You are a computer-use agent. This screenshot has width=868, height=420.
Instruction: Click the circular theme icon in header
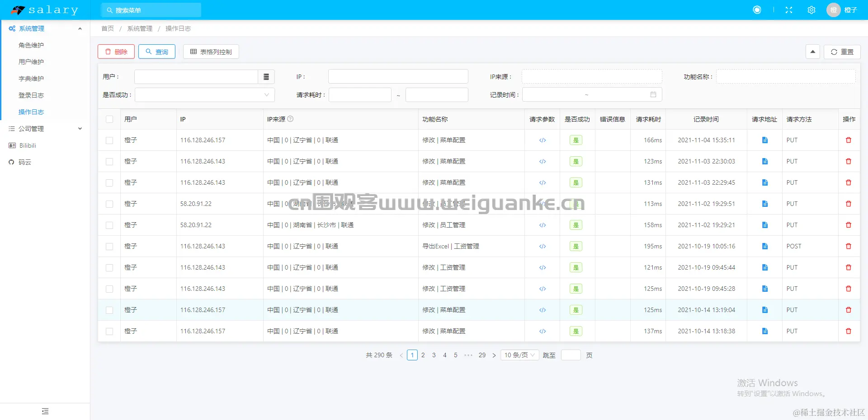[x=757, y=10]
